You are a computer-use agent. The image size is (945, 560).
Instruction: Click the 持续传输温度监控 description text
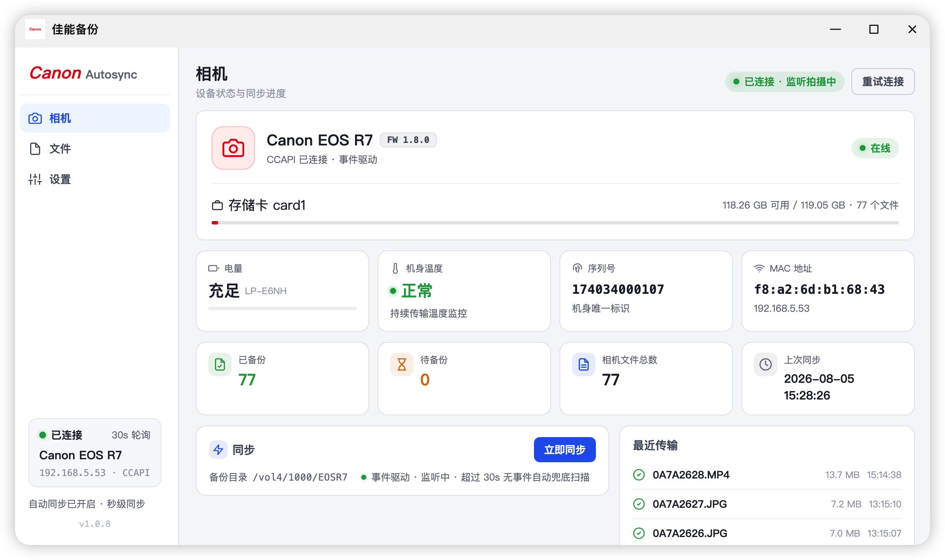point(429,313)
